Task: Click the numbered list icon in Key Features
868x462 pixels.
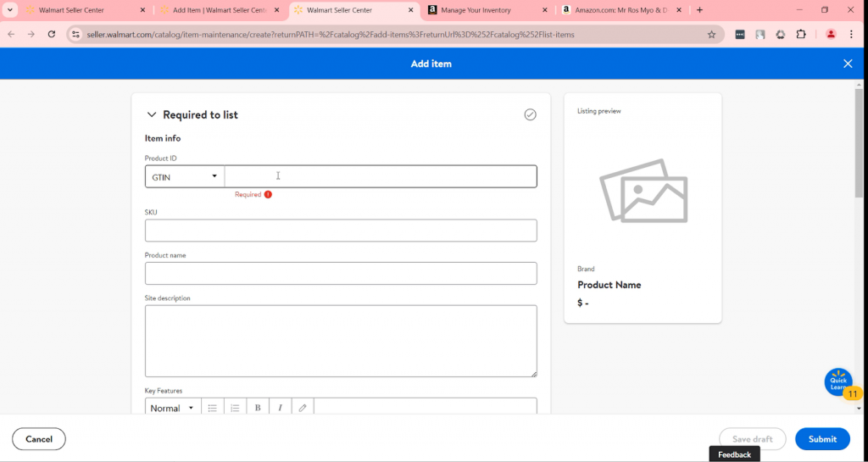Action: click(236, 408)
